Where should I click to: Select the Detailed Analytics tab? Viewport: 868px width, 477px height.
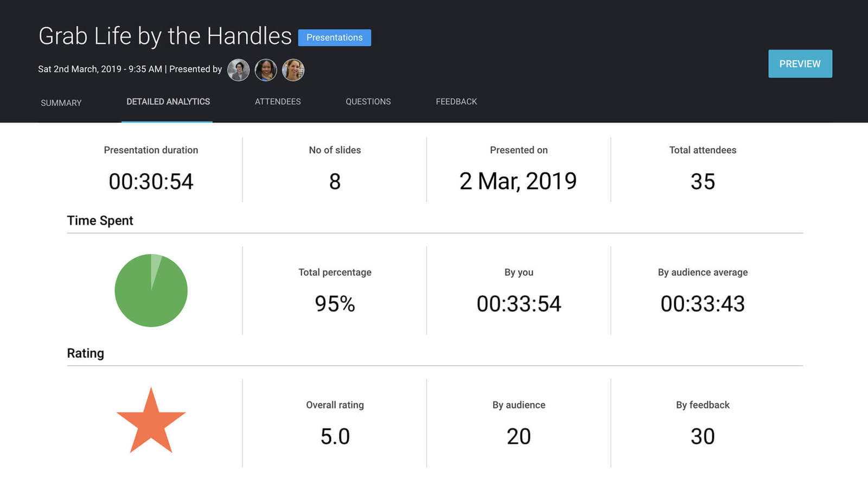click(168, 101)
